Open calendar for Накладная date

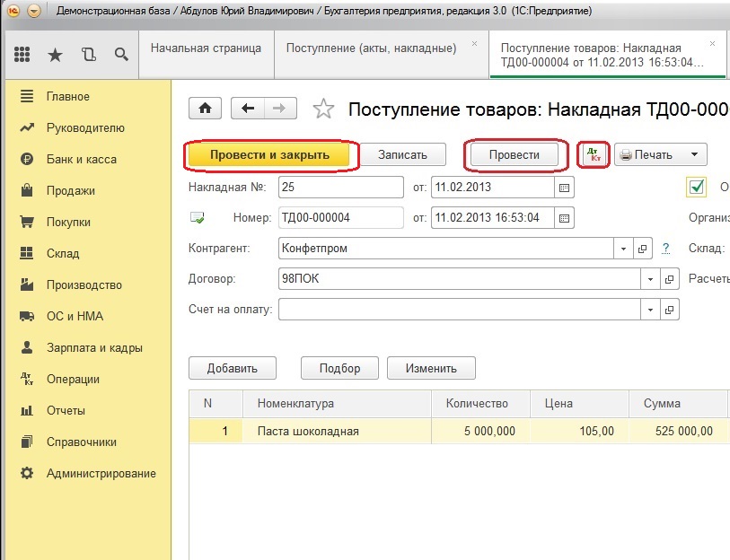point(564,188)
